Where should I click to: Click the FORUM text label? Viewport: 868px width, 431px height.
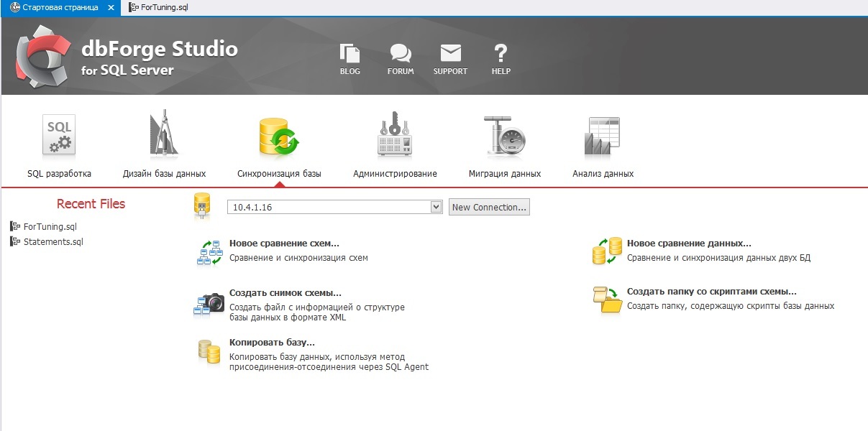pos(401,71)
